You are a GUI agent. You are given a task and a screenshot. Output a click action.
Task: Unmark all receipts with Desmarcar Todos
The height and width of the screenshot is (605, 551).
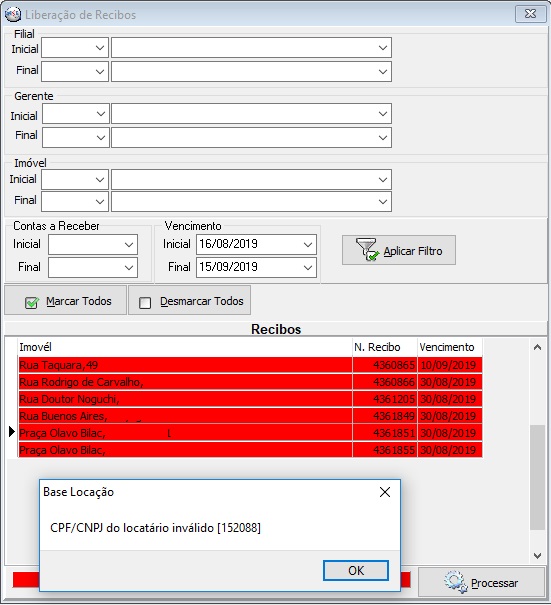[x=189, y=301]
